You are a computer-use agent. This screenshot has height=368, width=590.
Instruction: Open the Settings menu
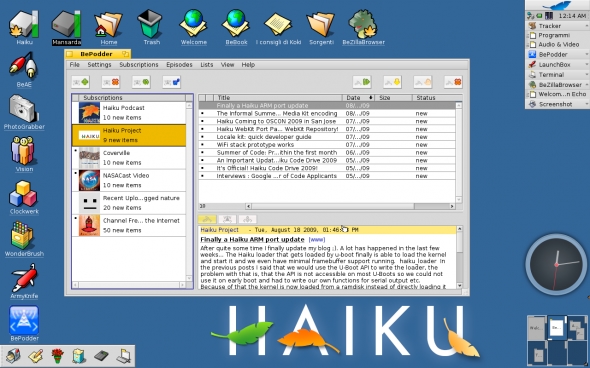pyautogui.click(x=99, y=65)
